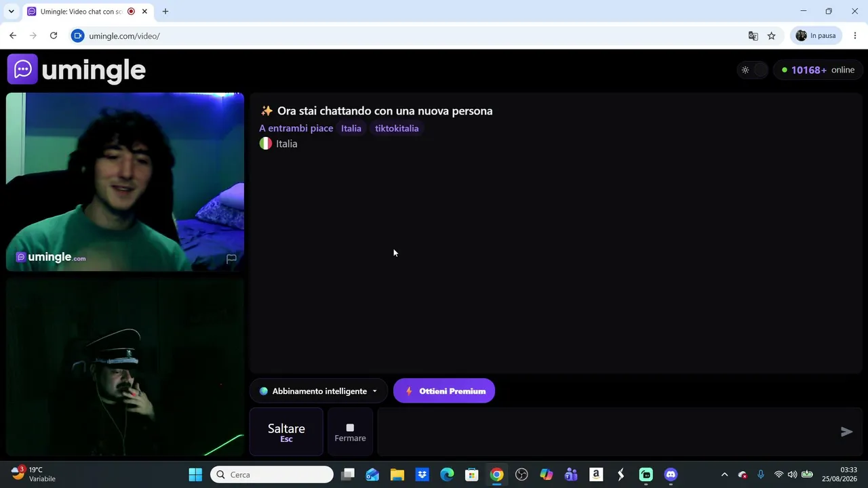Click the Ottieni Premium button
868x488 pixels.
click(444, 391)
